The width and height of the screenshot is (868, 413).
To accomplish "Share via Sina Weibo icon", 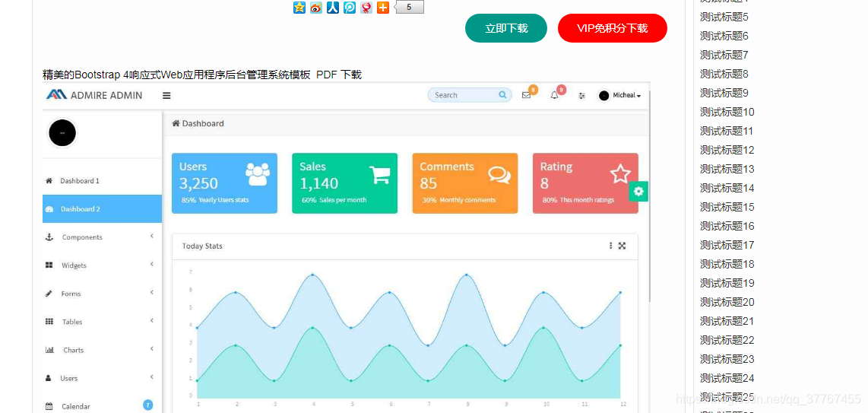I will point(316,7).
